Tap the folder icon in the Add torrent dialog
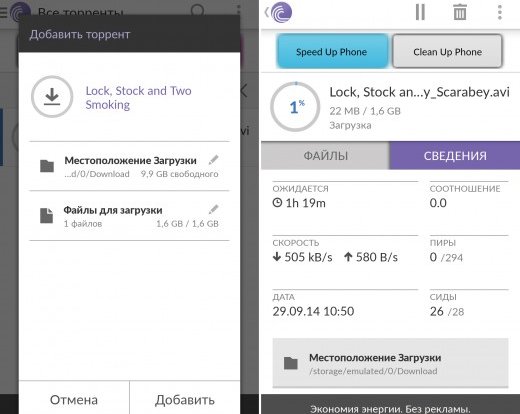The width and height of the screenshot is (520, 414). 47,166
